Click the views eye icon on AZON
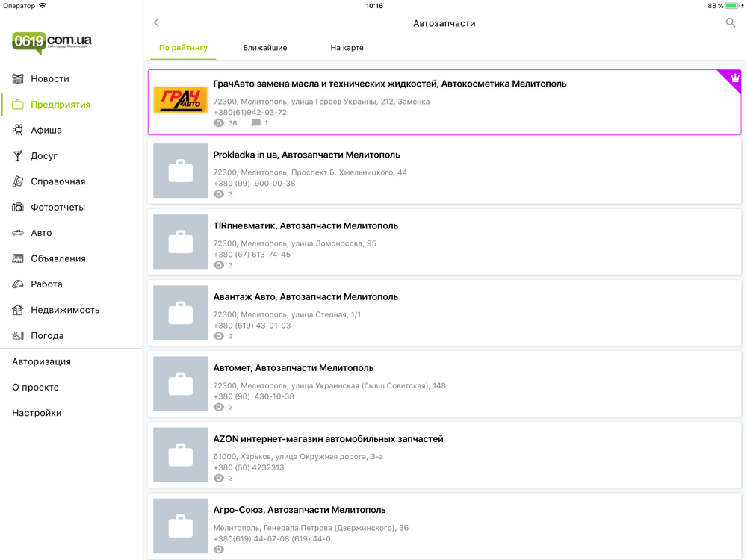This screenshot has width=747, height=560. (x=219, y=478)
